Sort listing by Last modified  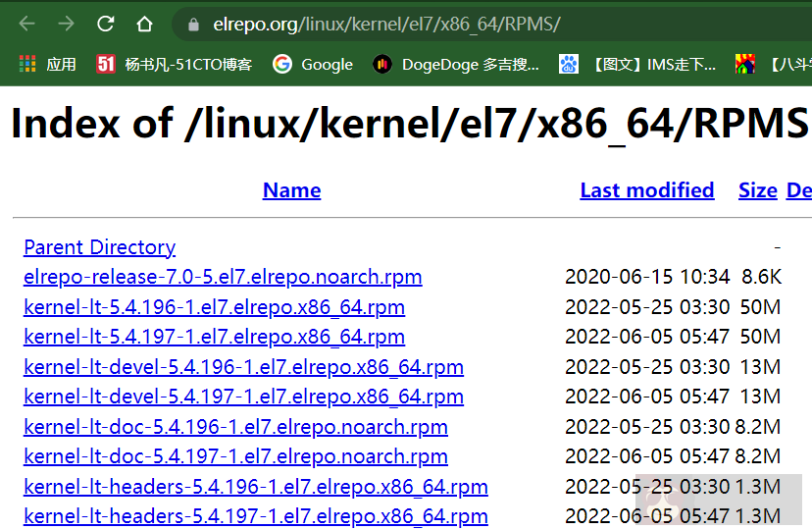(x=647, y=190)
